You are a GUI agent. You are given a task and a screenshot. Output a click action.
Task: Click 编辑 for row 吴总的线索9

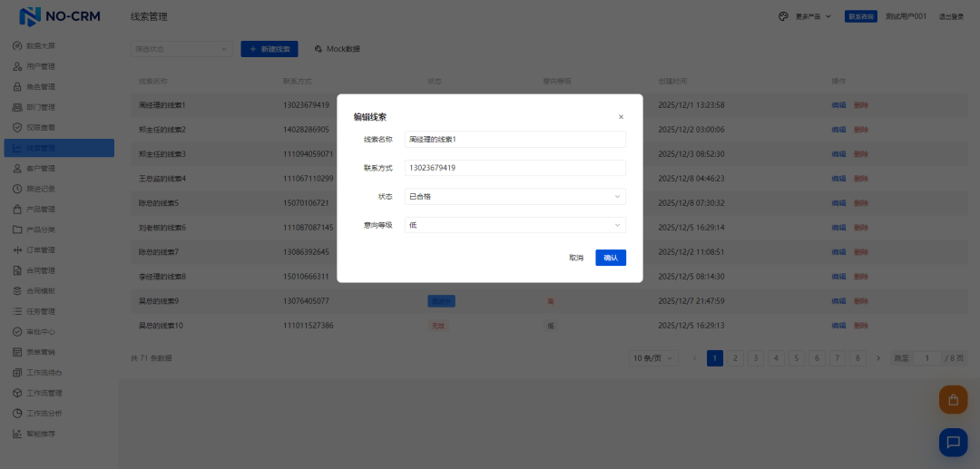[x=838, y=301]
